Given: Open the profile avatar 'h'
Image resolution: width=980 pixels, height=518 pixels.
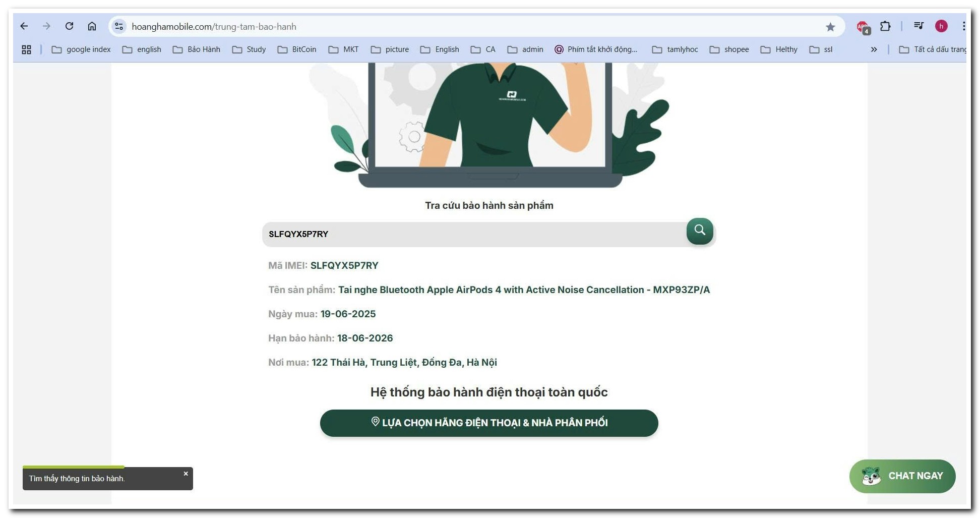Looking at the screenshot, I should (x=941, y=26).
